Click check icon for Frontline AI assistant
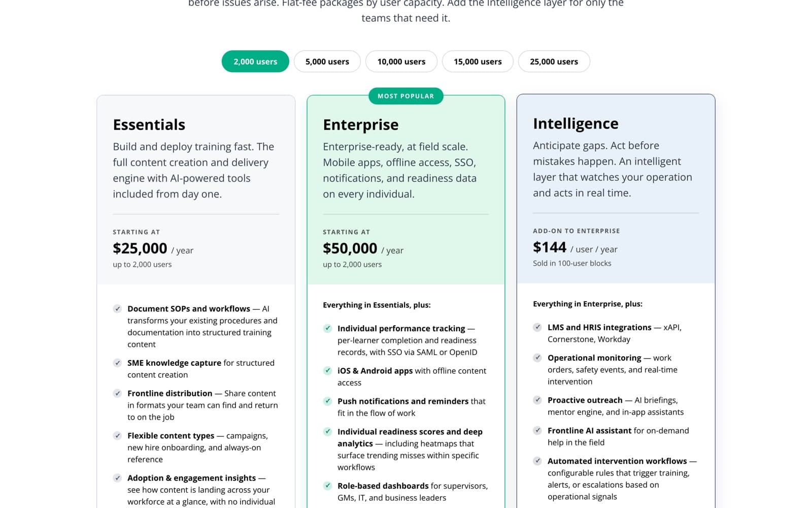The image size is (812, 508). coord(537,431)
